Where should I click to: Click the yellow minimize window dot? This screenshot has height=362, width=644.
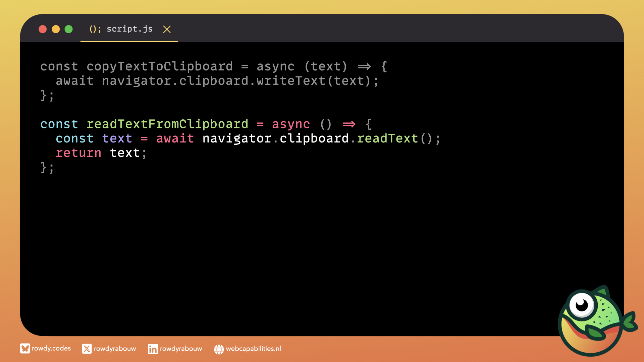pyautogui.click(x=56, y=29)
